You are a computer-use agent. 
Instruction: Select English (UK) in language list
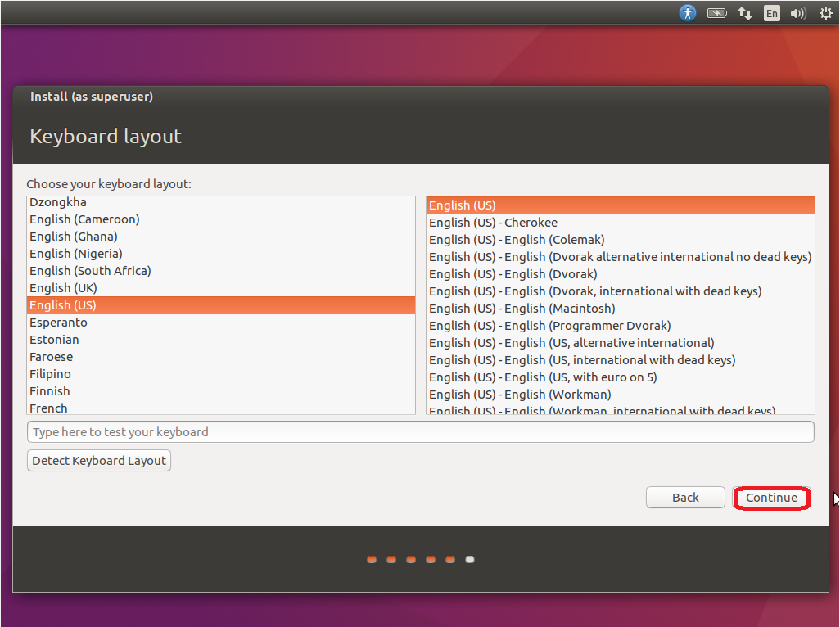63,288
